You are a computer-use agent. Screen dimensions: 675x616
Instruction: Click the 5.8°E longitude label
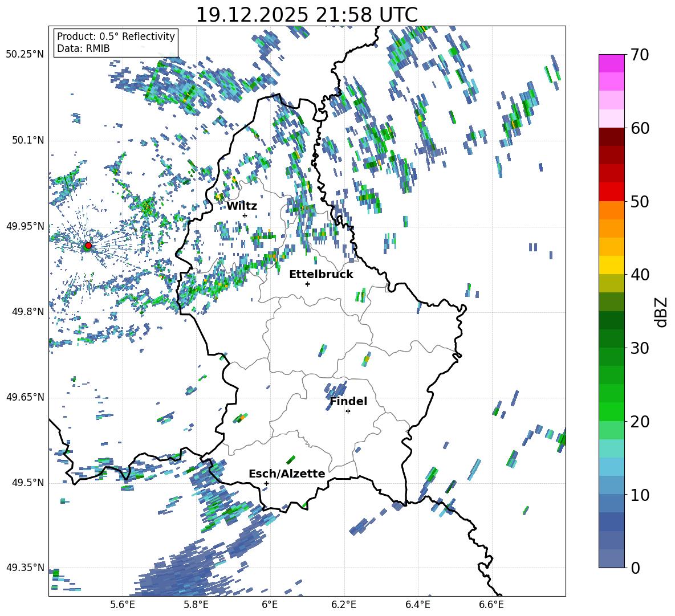tap(196, 605)
